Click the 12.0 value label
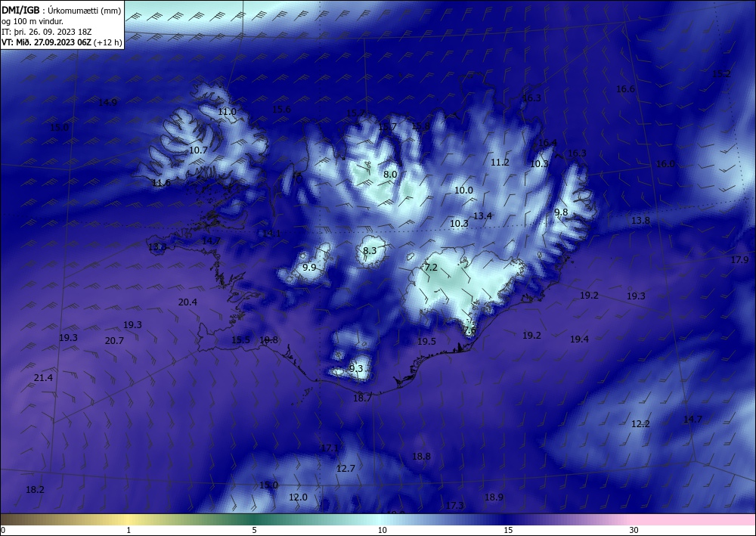756x536 pixels. (x=298, y=497)
